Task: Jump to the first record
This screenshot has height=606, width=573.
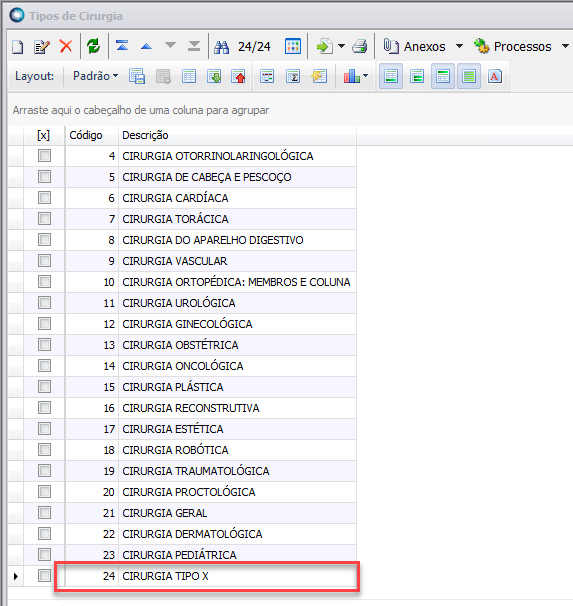Action: tap(122, 46)
